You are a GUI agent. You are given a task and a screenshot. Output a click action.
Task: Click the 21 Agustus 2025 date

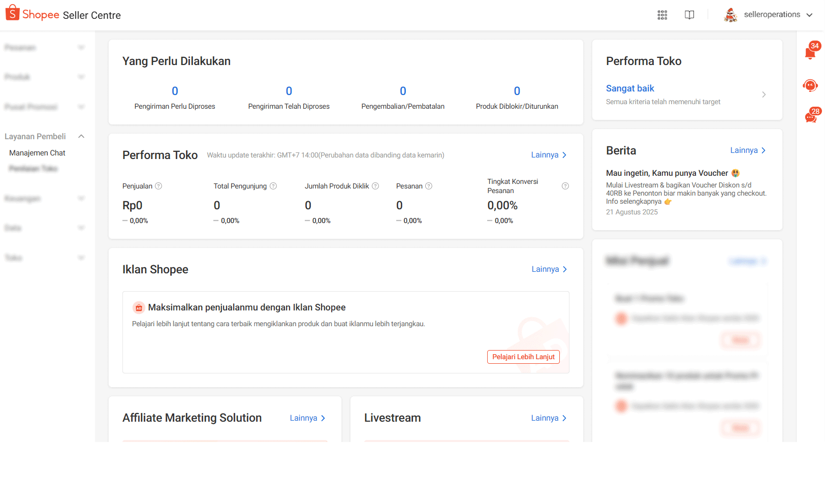tap(632, 212)
